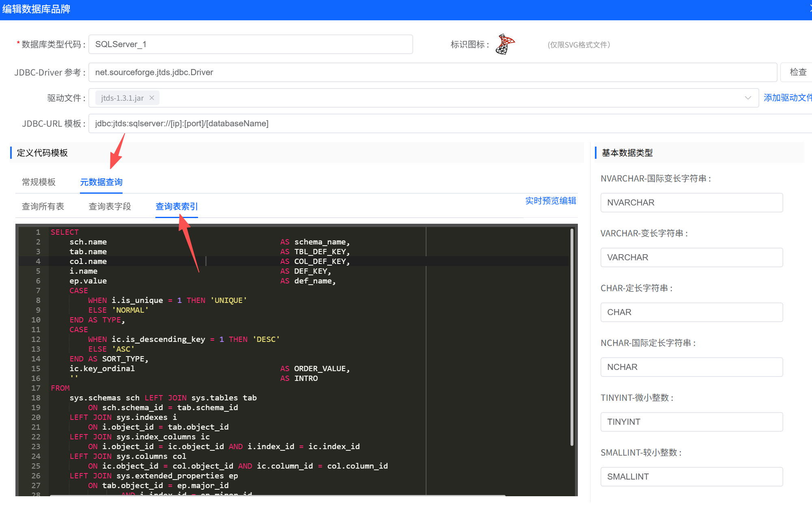This screenshot has height=508, width=812.
Task: Select the 查询表索引 sub-tab
Action: (x=177, y=206)
